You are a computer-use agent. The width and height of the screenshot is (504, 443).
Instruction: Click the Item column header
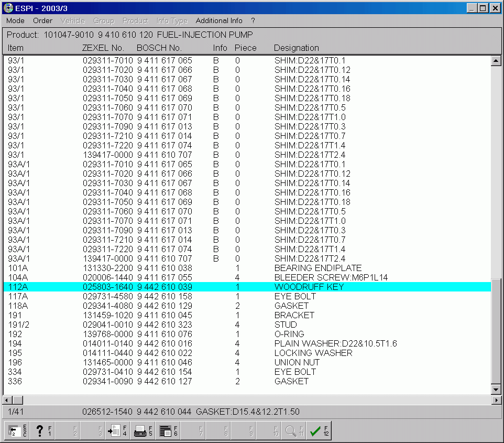tap(15, 48)
